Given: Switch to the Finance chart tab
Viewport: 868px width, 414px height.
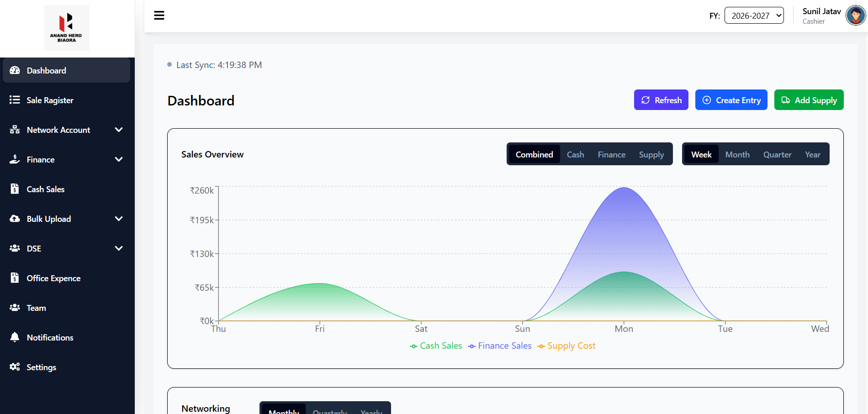Looking at the screenshot, I should click(612, 154).
